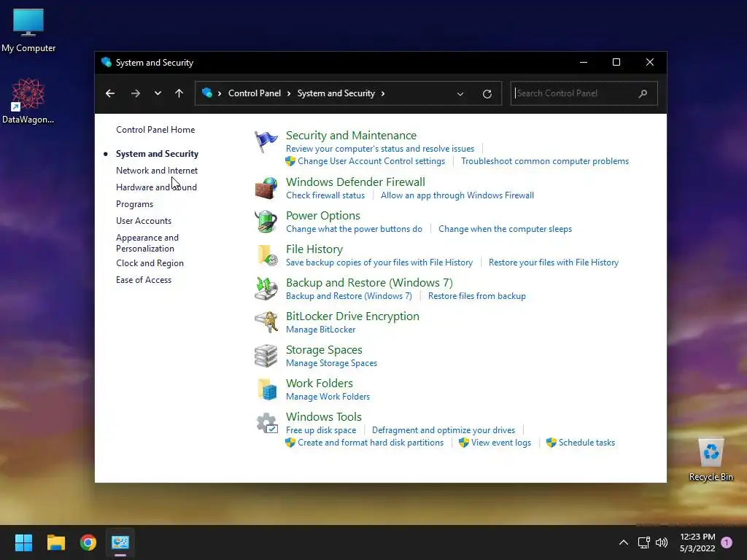Refresh the Control Panel view
747x560 pixels.
pos(487,94)
